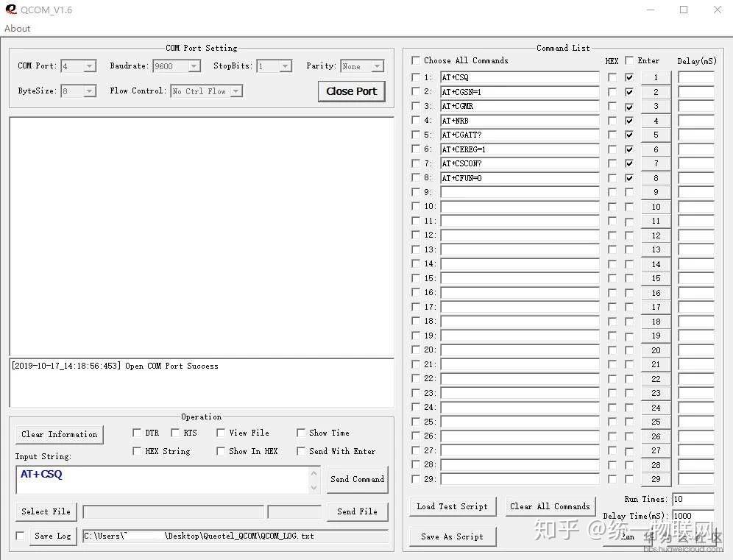Expand the Baudrate dropdown

click(x=194, y=66)
